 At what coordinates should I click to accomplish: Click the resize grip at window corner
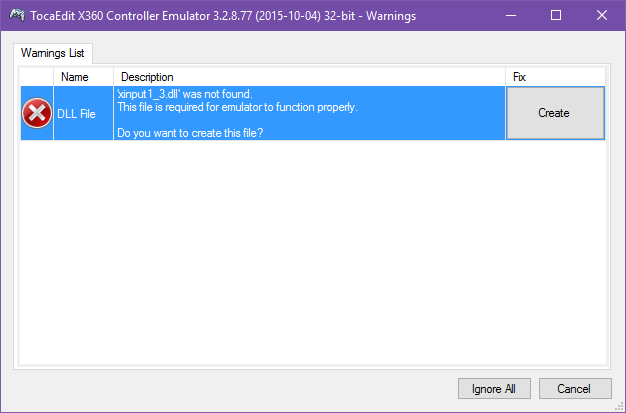point(620,407)
